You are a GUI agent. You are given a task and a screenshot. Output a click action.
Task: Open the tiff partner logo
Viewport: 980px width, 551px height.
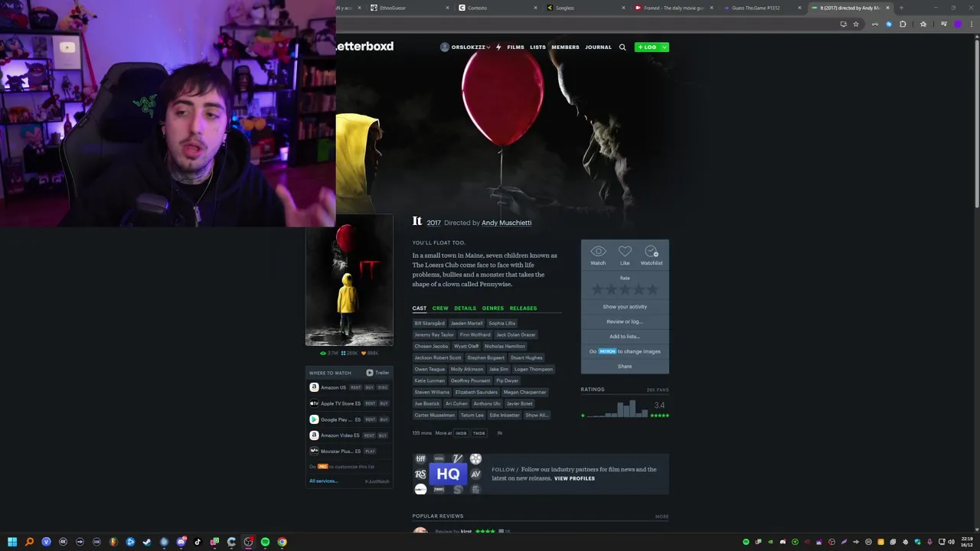tap(420, 459)
